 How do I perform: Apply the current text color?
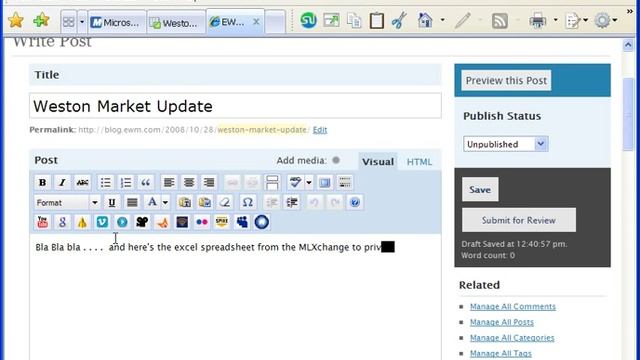[152, 202]
